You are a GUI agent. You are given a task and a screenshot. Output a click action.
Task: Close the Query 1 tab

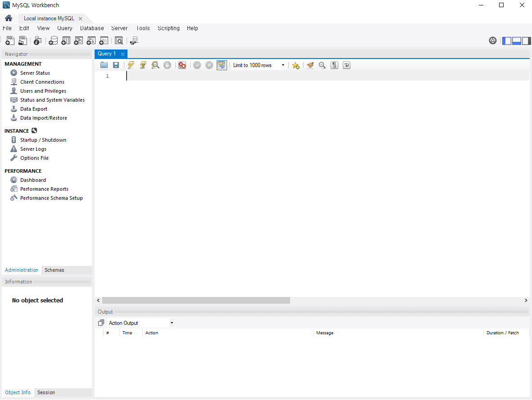click(123, 54)
